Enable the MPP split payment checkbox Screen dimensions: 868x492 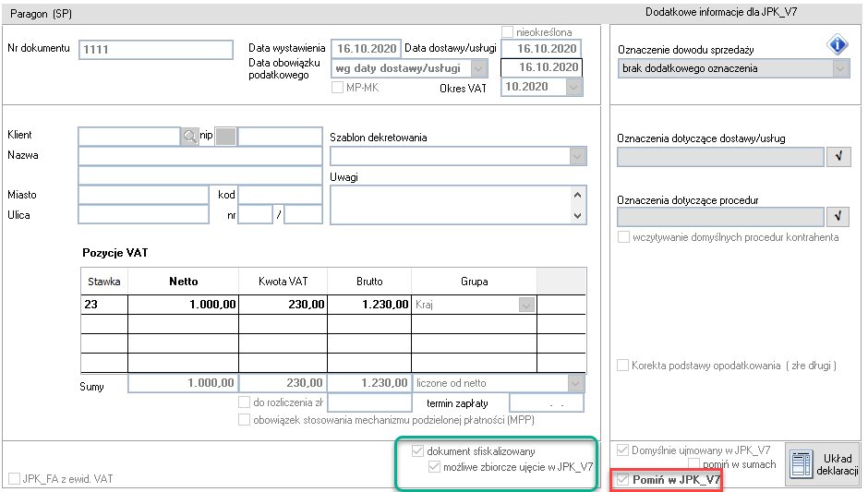pyautogui.click(x=244, y=420)
